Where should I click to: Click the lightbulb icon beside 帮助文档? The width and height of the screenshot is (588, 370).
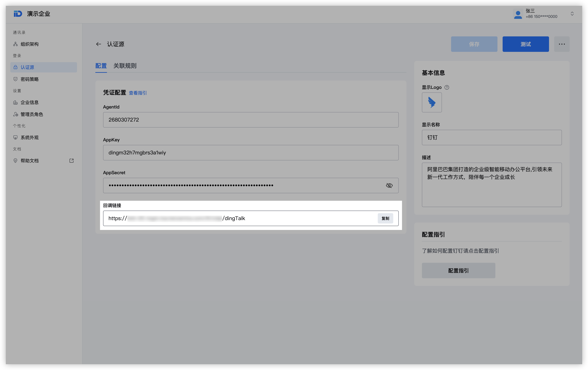pos(15,161)
